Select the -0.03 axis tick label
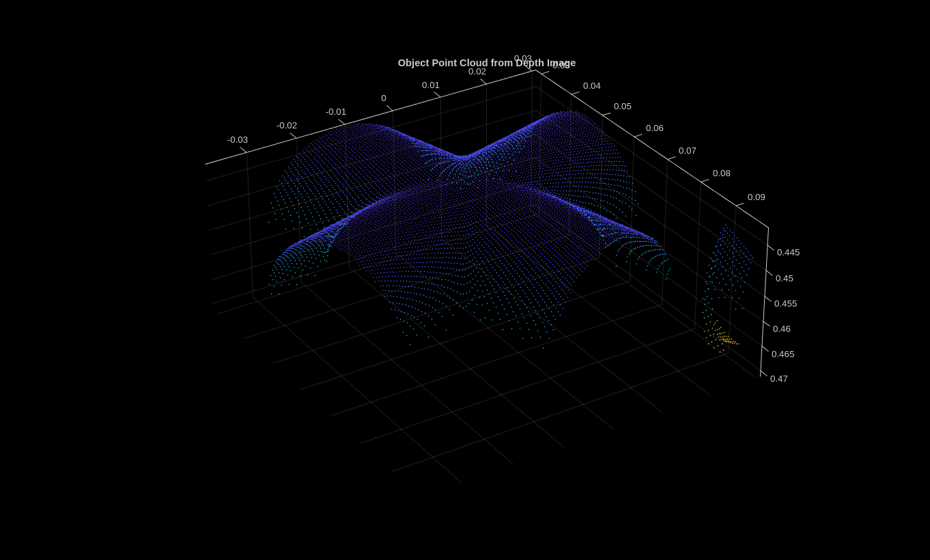Screen dimensions: 930x560 coord(238,140)
